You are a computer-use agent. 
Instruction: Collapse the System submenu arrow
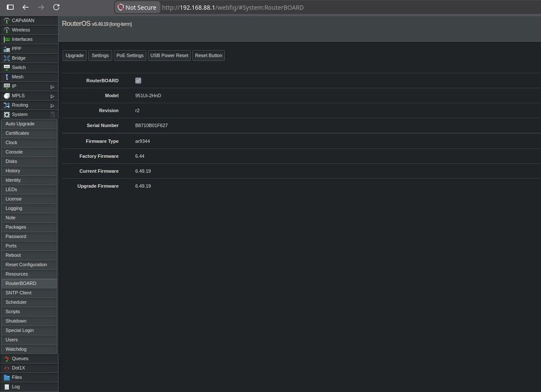coord(53,114)
